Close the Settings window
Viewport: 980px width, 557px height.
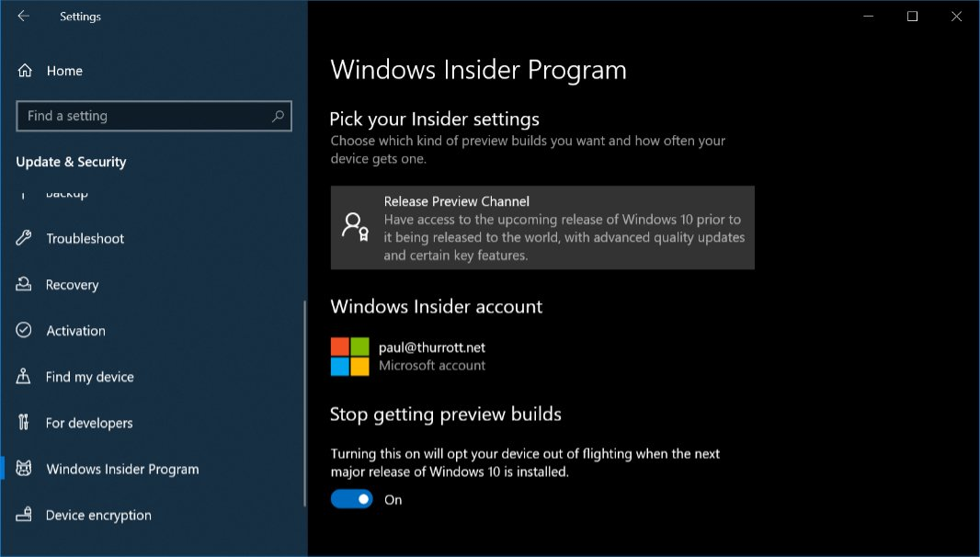pos(956,17)
